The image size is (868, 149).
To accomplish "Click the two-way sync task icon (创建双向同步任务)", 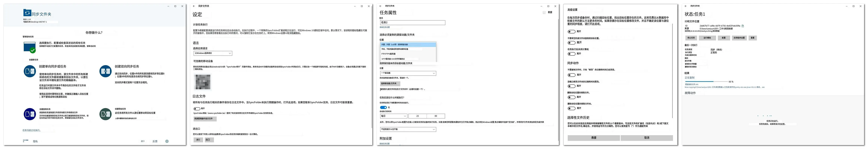I will [x=105, y=71].
